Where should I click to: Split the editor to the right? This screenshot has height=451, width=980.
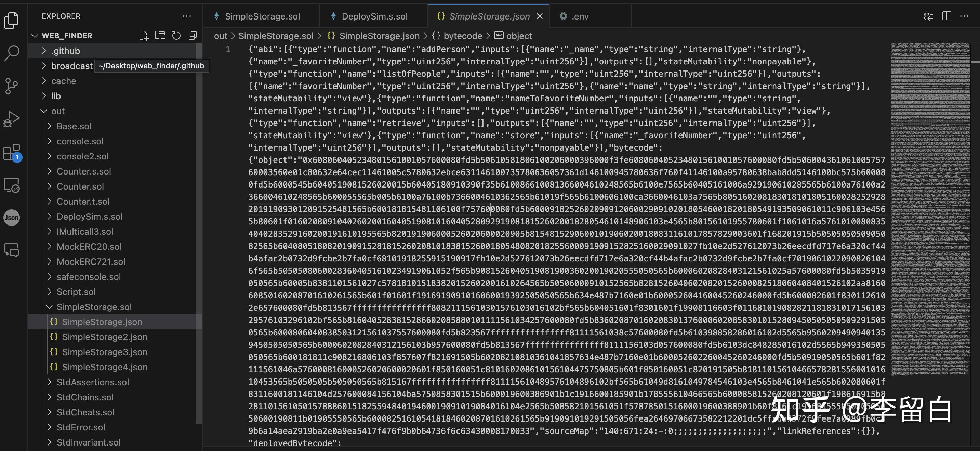[946, 16]
